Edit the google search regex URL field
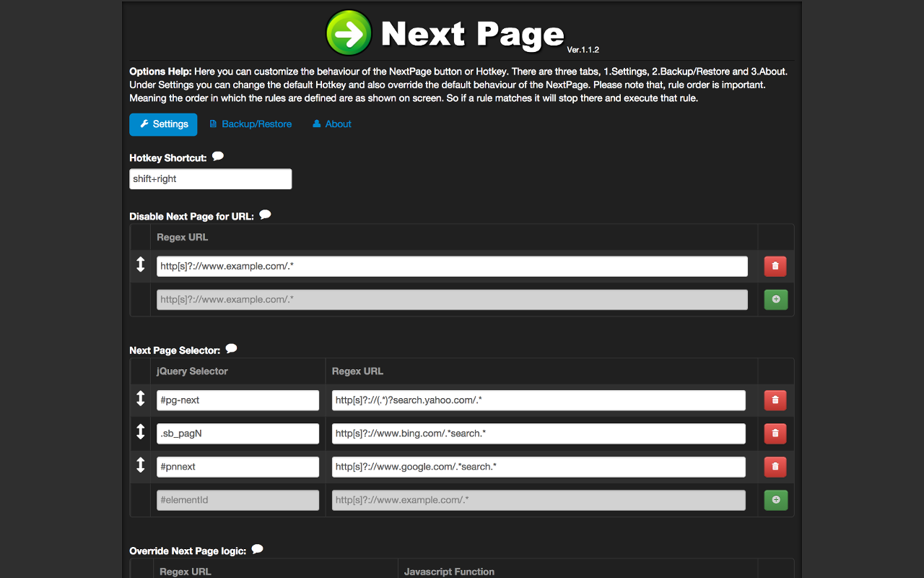Viewport: 924px width, 578px height. click(539, 467)
